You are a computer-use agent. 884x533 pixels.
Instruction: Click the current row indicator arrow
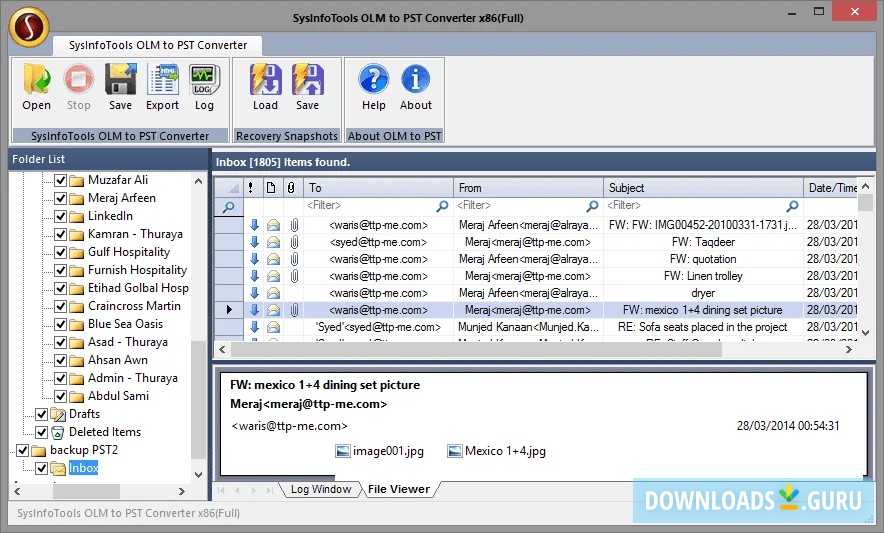[x=229, y=310]
